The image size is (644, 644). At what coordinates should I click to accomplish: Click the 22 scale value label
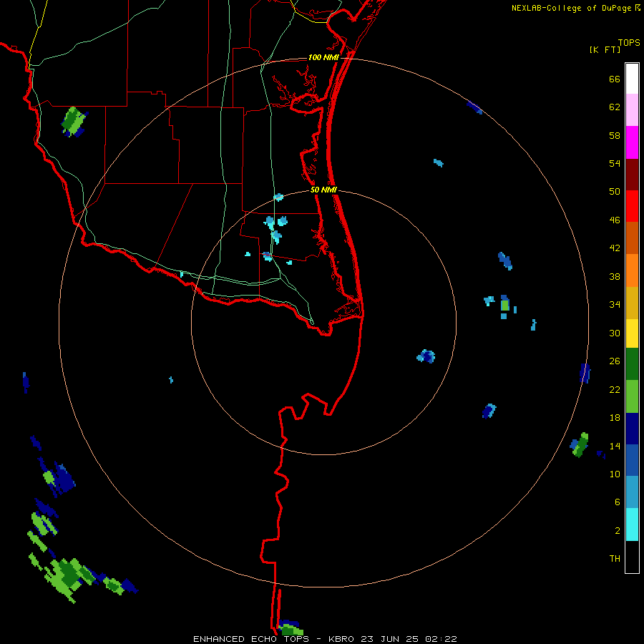pos(615,389)
